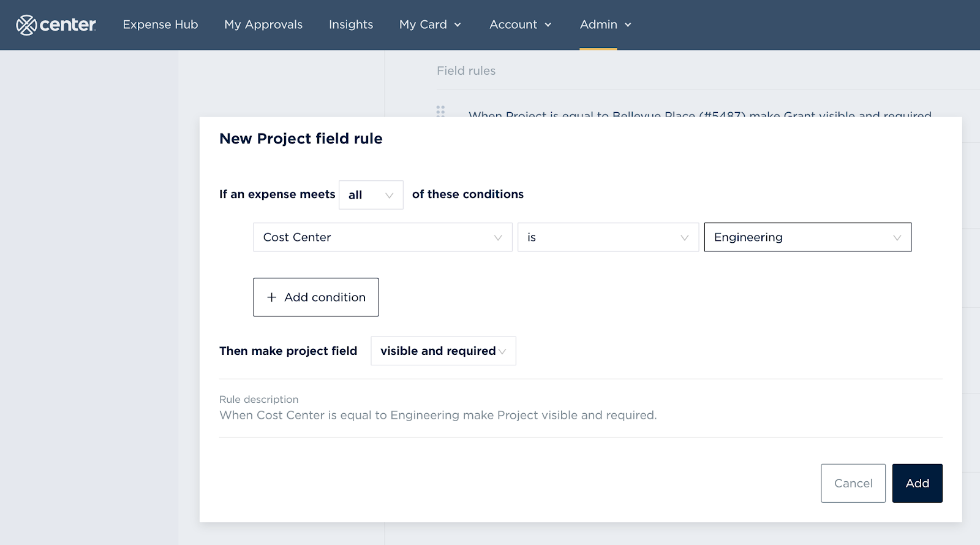980x545 pixels.
Task: Click the Center logo icon
Action: pyautogui.click(x=26, y=25)
